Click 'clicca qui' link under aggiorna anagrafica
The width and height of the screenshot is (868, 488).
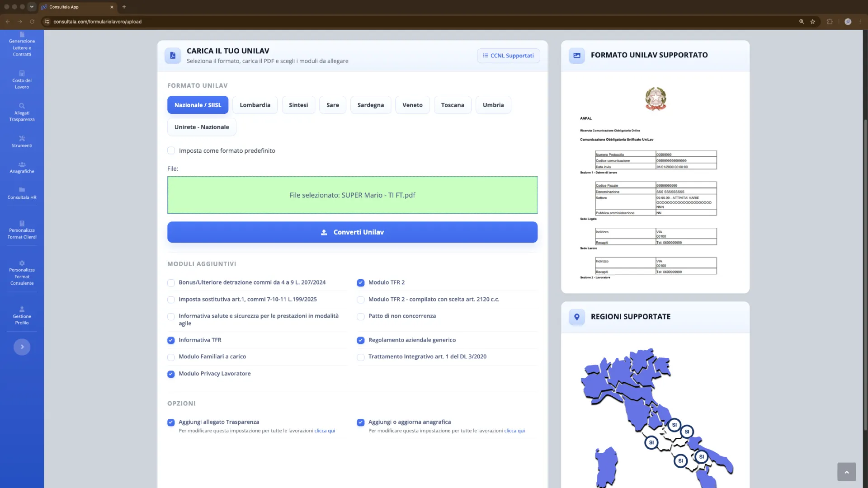tap(514, 431)
